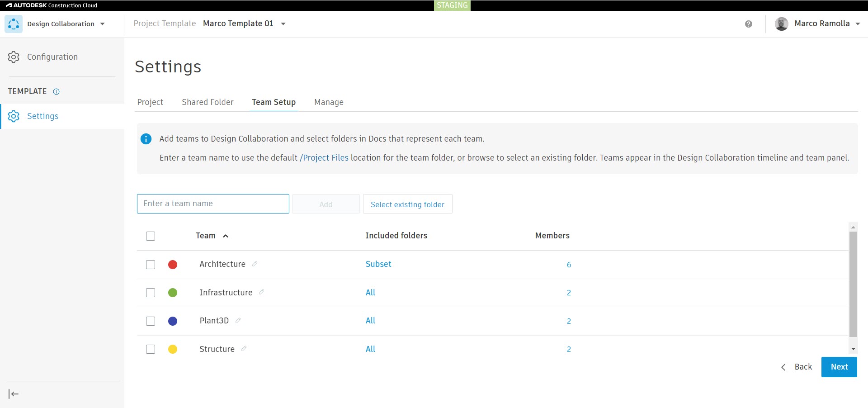868x408 pixels.
Task: Check the Infrastructure team checkbox
Action: pos(151,293)
